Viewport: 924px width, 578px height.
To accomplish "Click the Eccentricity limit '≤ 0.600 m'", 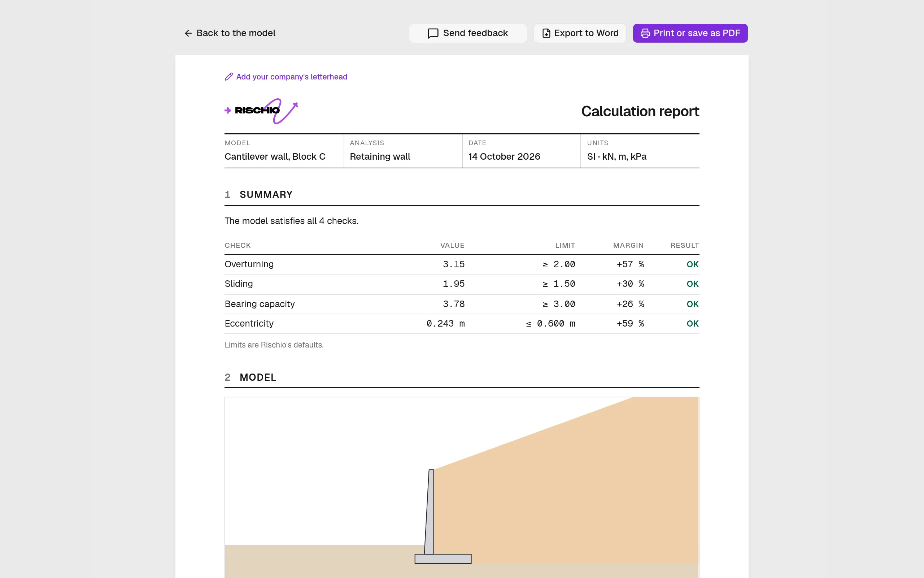I will click(550, 324).
